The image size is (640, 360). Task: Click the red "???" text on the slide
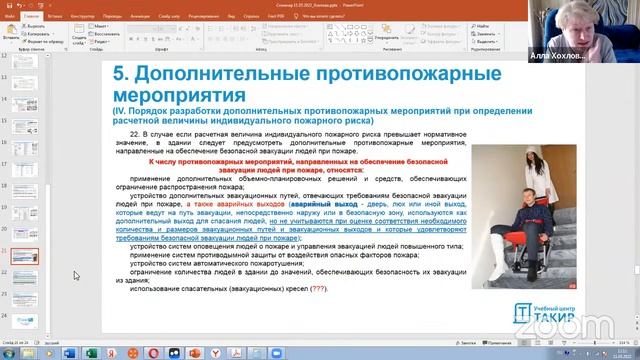point(318,289)
